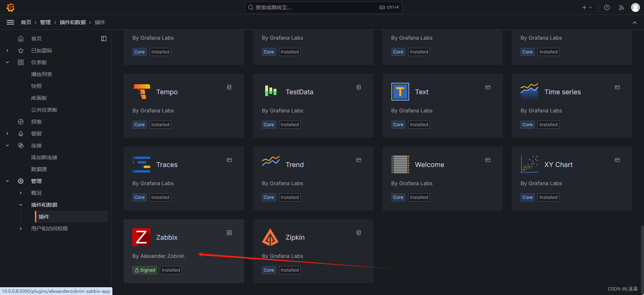Click the administration gear icon in sidebar

tap(21, 181)
